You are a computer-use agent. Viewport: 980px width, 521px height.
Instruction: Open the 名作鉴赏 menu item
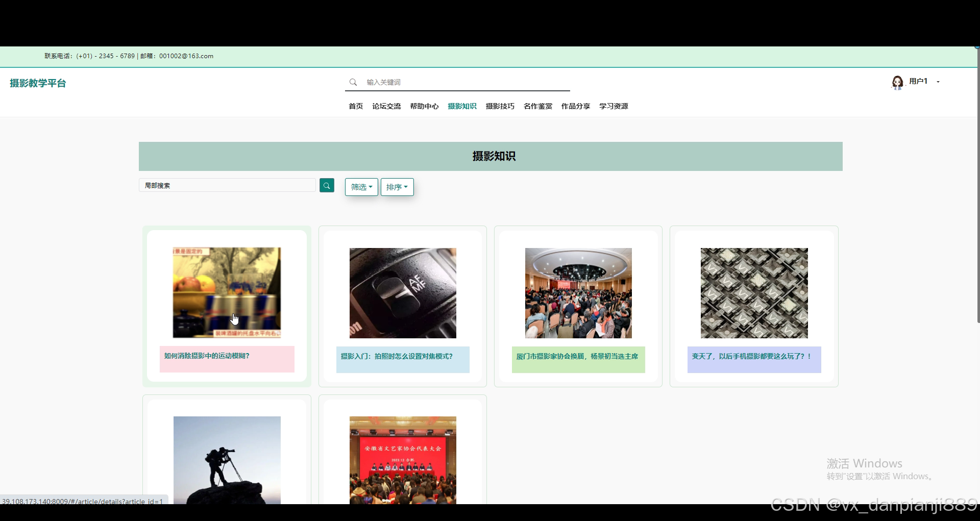[537, 106]
